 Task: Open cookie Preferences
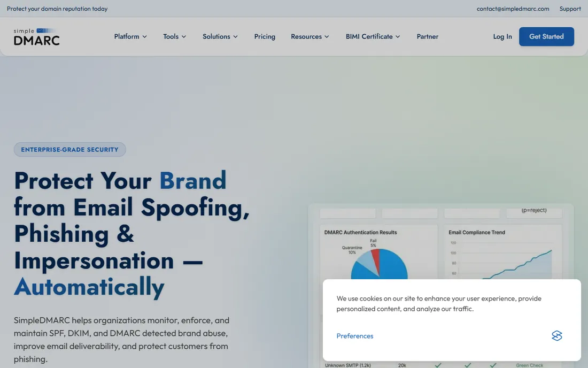pos(355,336)
